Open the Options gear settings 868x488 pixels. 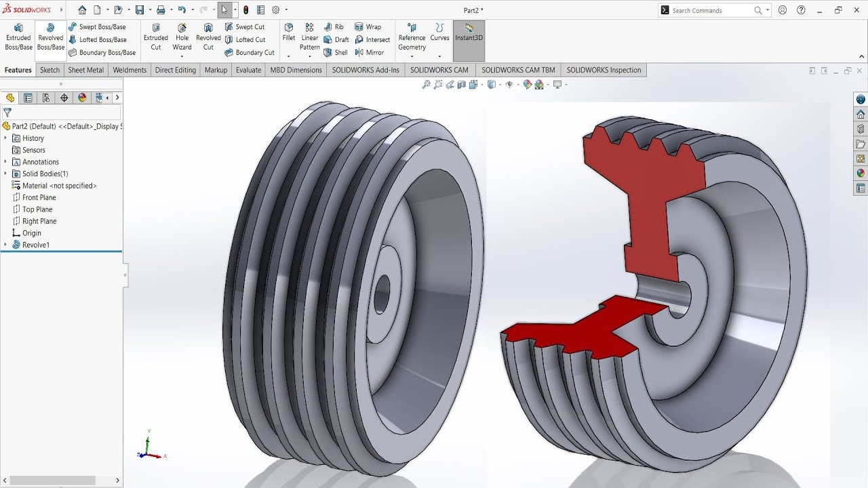click(276, 10)
